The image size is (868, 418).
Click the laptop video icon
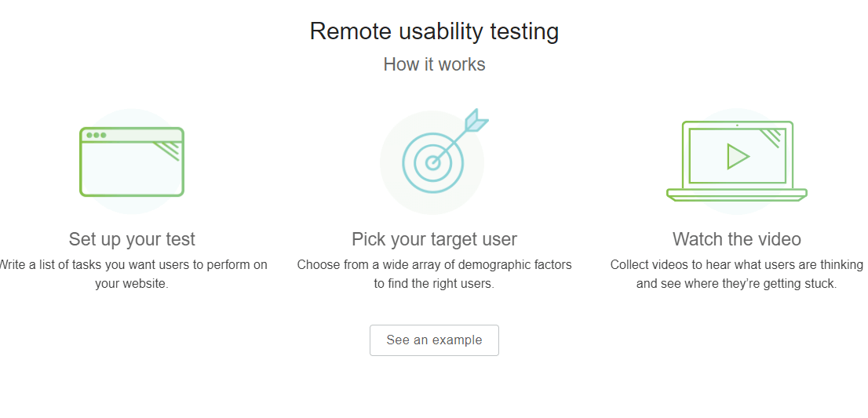tap(737, 161)
